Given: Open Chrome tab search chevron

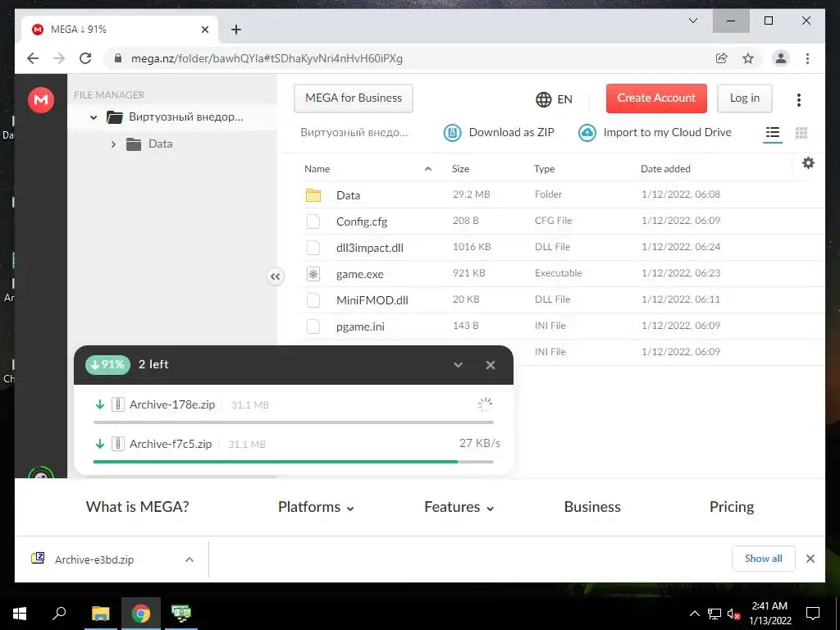Looking at the screenshot, I should 692,21.
